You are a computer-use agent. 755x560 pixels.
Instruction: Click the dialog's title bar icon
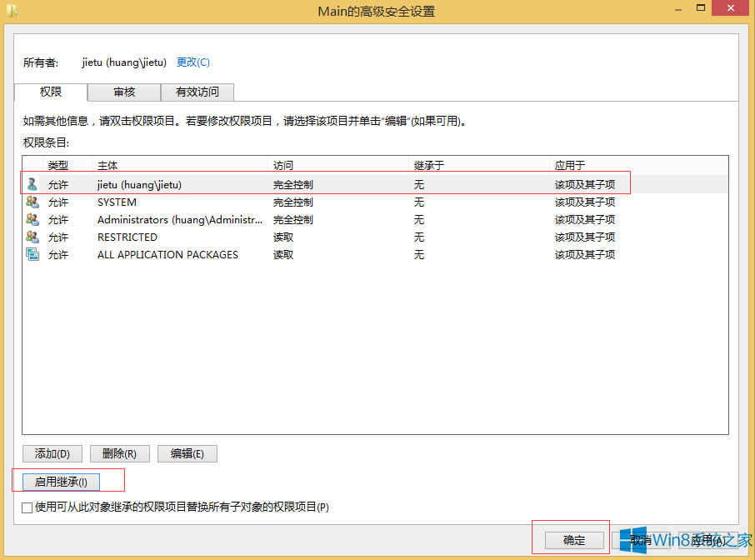point(12,10)
